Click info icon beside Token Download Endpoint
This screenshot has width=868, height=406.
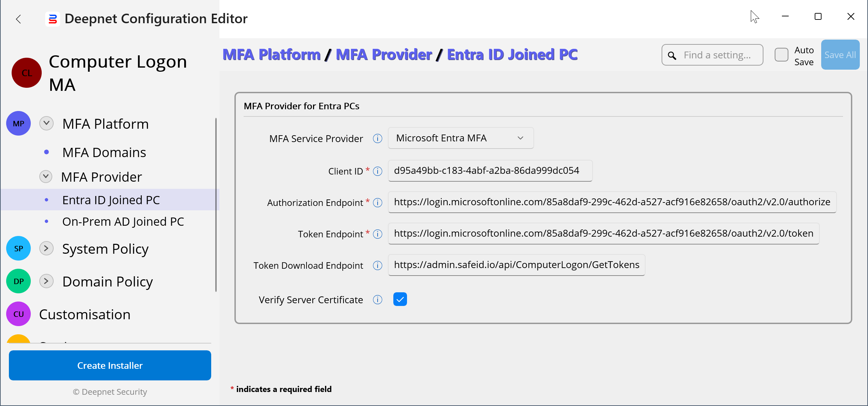377,265
